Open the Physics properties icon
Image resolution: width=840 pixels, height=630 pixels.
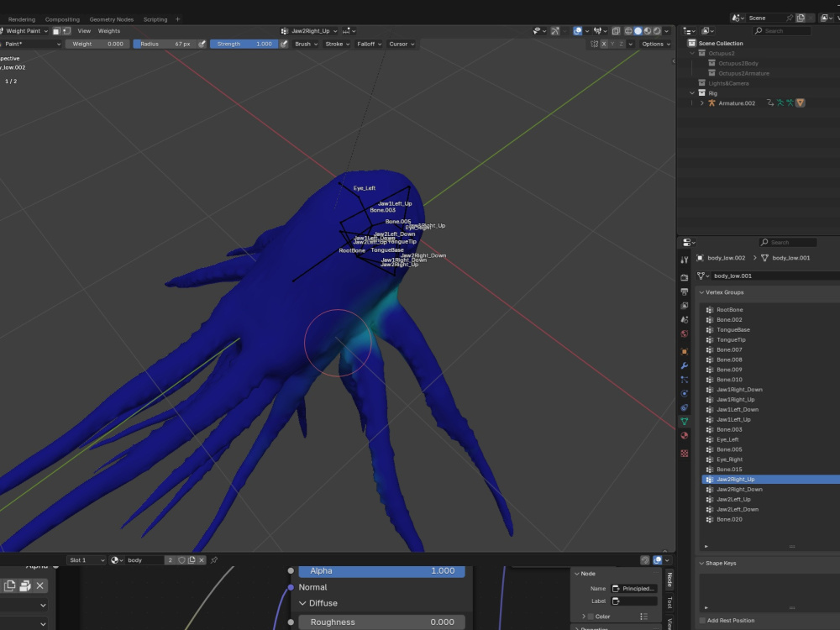pyautogui.click(x=684, y=393)
